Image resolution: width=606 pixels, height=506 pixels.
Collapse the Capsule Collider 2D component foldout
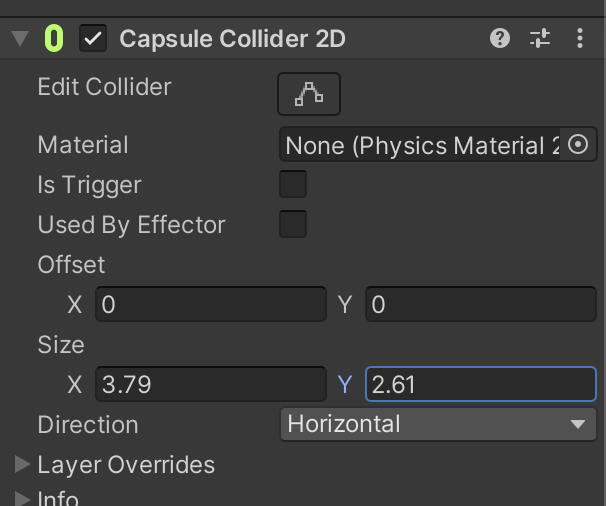click(x=20, y=39)
